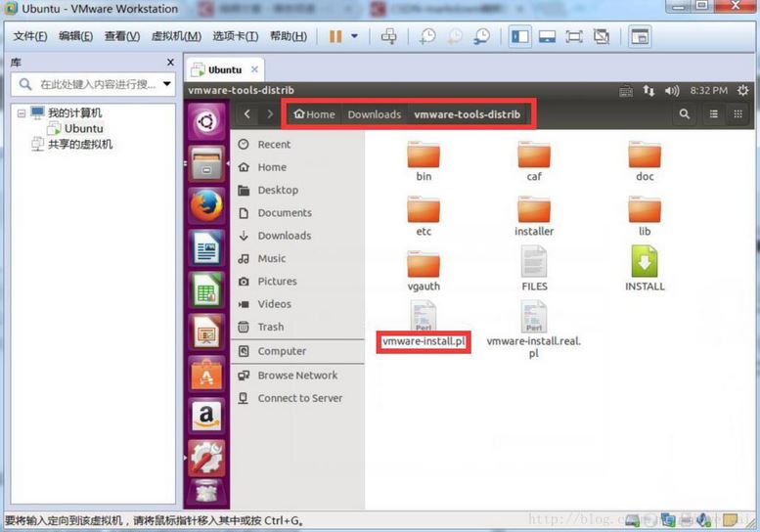
Task: Expand the library search box dropdown
Action: click(x=167, y=84)
